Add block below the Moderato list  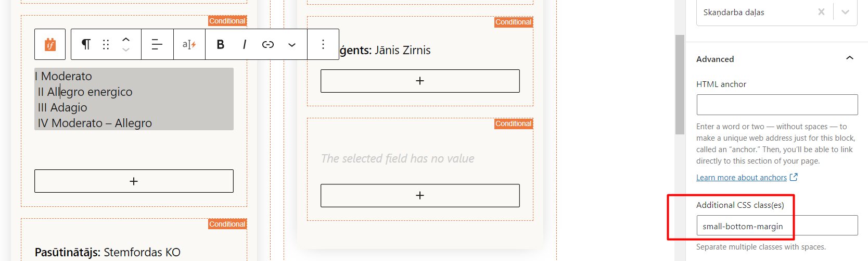point(134,181)
